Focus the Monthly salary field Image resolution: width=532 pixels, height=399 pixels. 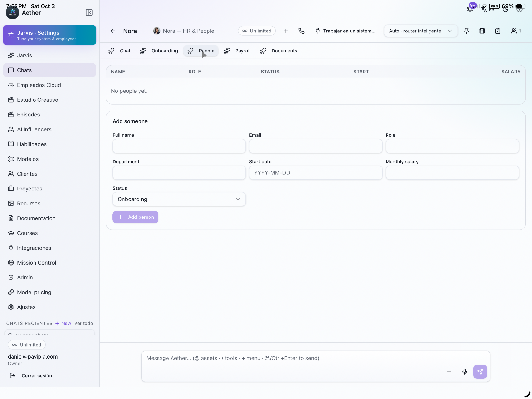pyautogui.click(x=452, y=173)
